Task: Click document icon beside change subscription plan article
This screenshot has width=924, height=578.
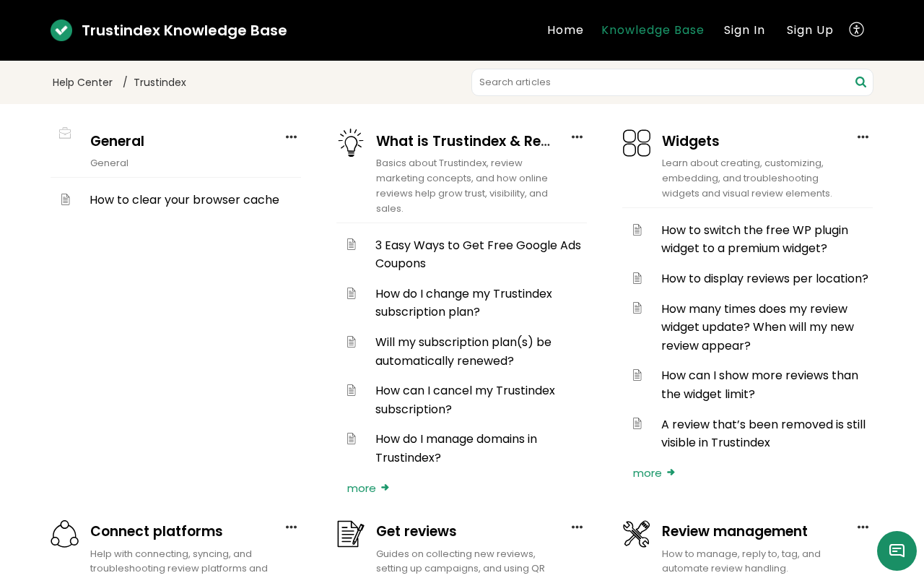Action: 352,293
